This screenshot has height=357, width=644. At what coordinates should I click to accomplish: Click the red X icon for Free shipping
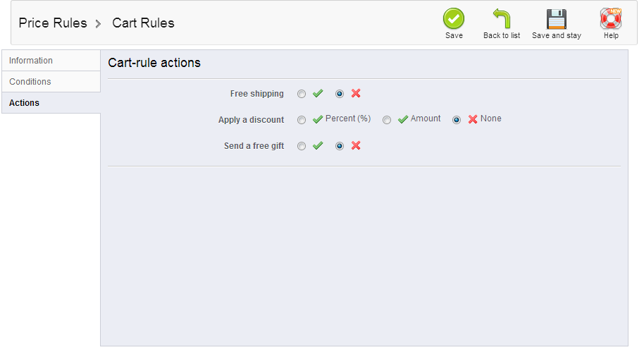356,94
